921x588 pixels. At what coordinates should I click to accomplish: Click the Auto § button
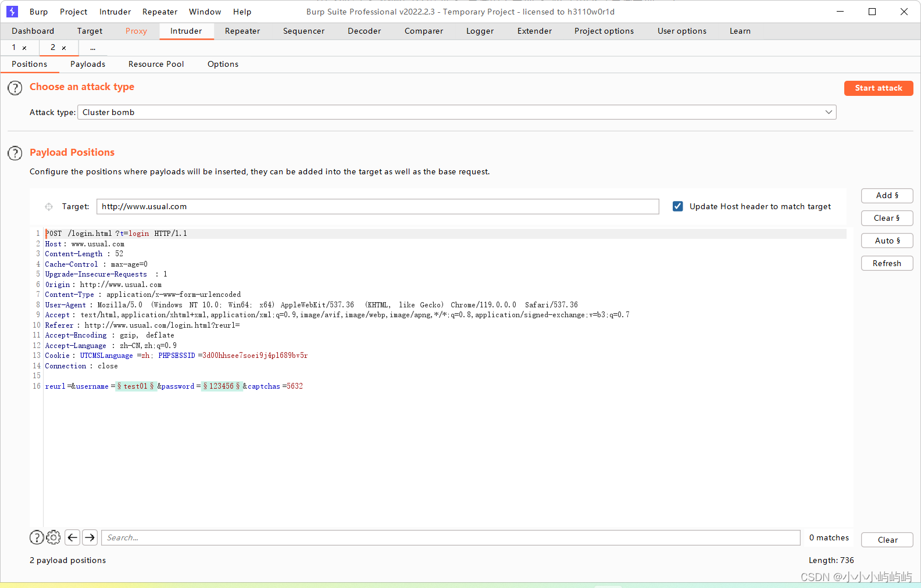tap(887, 241)
